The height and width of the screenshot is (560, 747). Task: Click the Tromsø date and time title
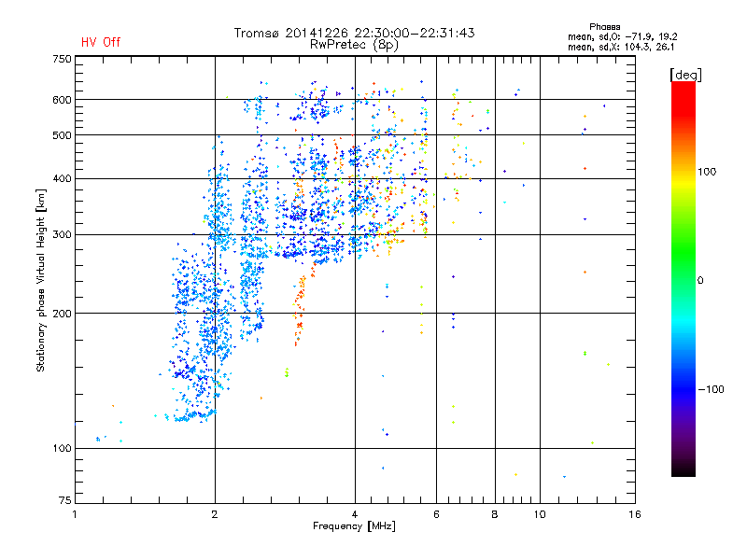pos(354,33)
